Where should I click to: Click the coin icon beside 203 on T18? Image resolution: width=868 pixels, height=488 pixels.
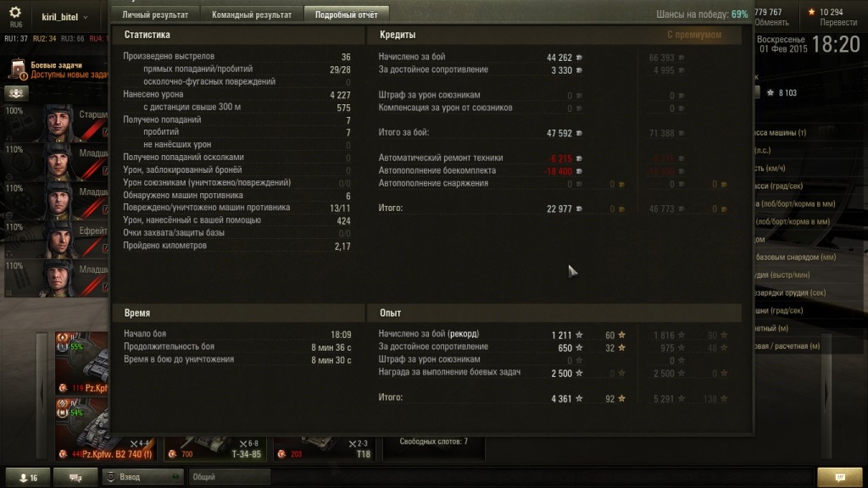coord(281,454)
